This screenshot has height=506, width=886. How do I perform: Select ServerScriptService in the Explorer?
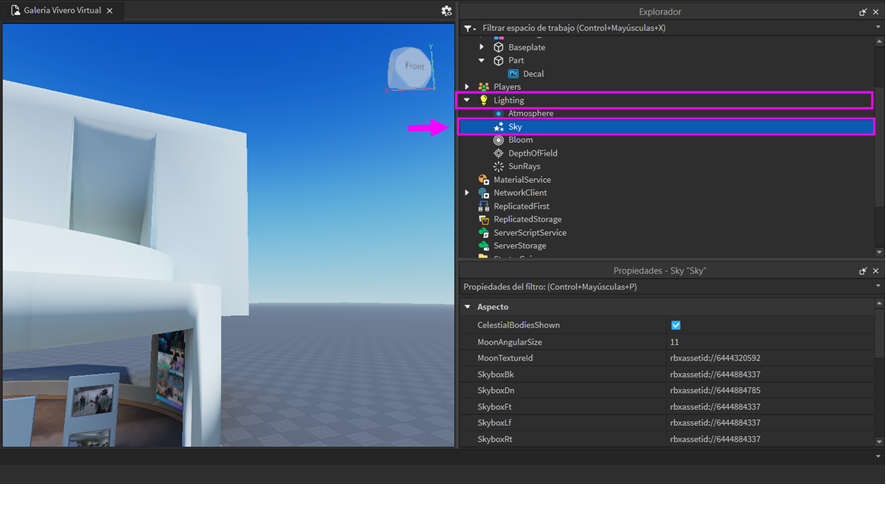tap(529, 233)
